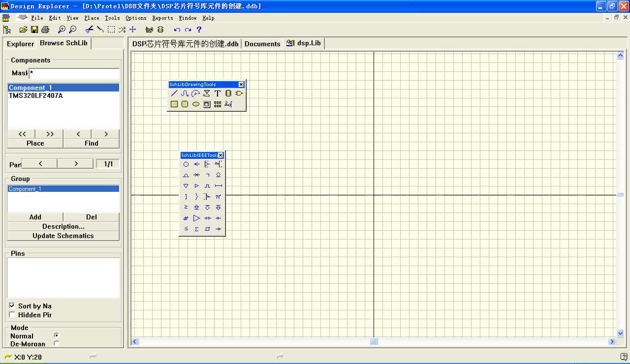Image resolution: width=630 pixels, height=364 pixels.
Task: Place the IEEE Greater Than Or Equal symbol
Action: [186, 207]
